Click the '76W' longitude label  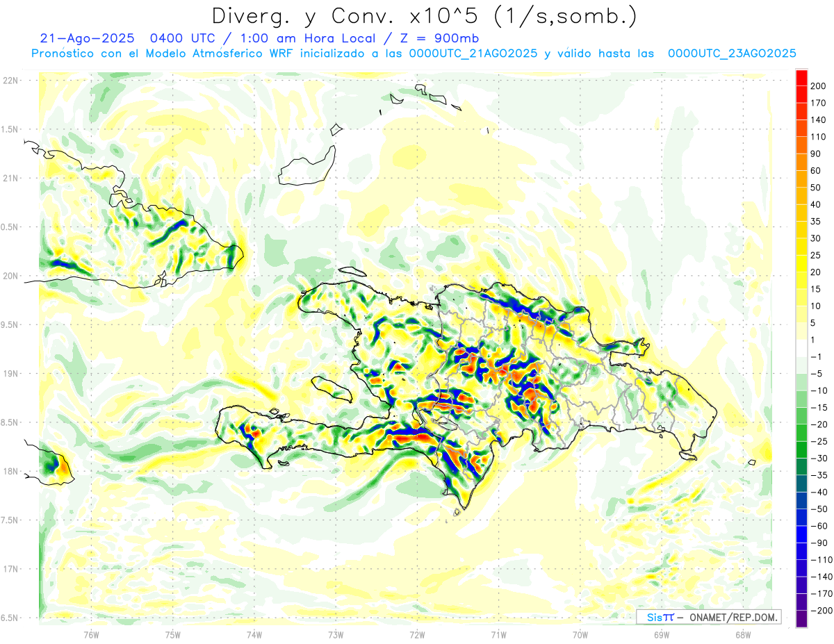(91, 634)
